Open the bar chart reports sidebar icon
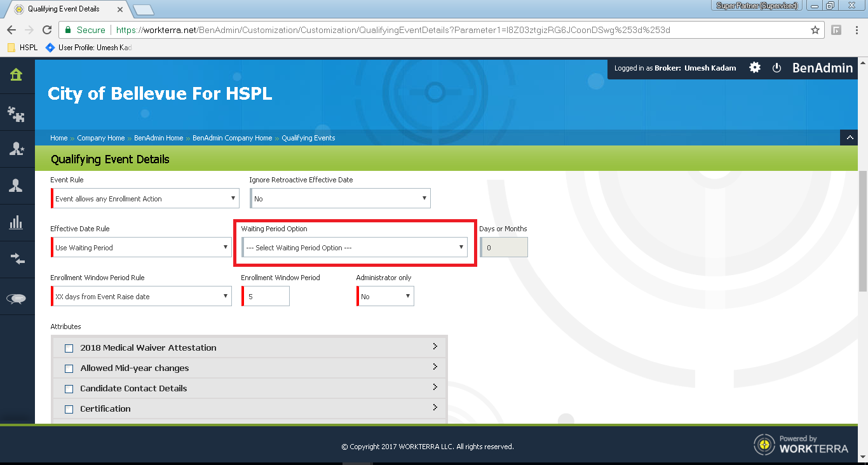The image size is (868, 465). (17, 222)
